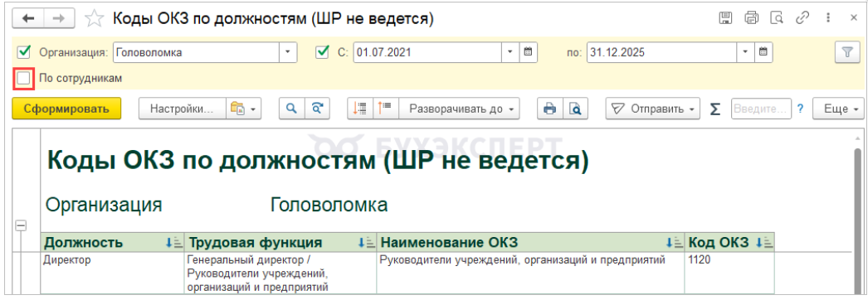Screen dimensions: 868x300
Task: Open report variant selection icon next to Настройки
Action: click(244, 109)
